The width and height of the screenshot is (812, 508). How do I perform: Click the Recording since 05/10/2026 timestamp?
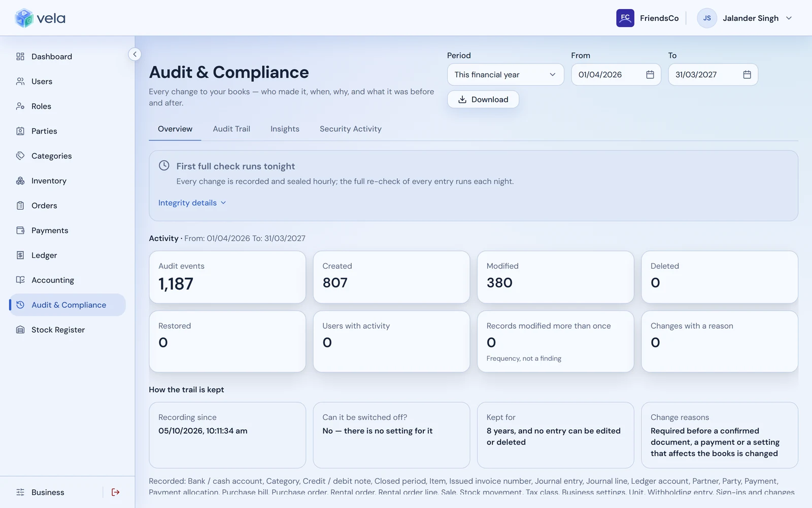coord(203,431)
